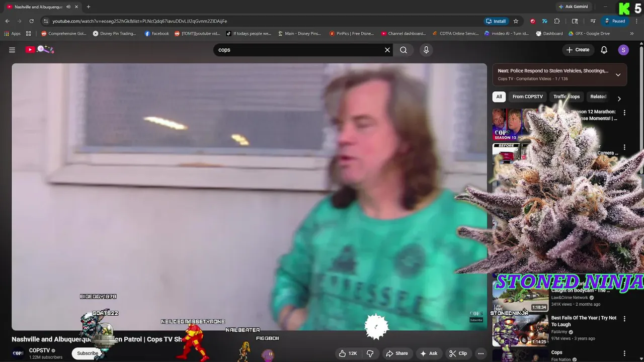Open a new browser tab
This screenshot has height=362, width=644.
[x=89, y=7]
